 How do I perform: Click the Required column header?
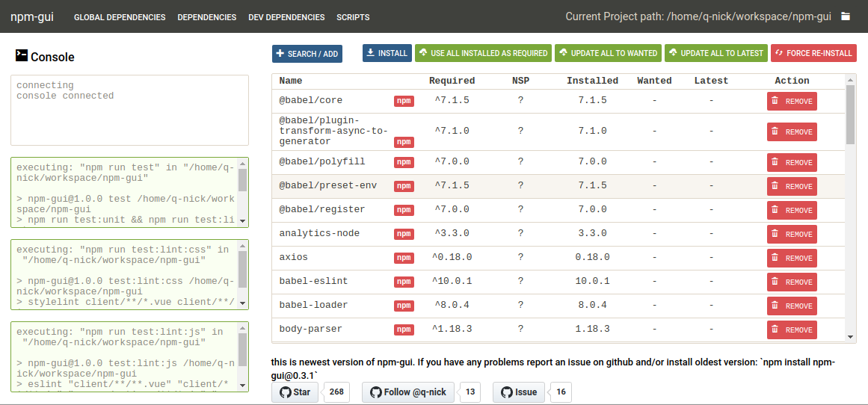[x=452, y=81]
